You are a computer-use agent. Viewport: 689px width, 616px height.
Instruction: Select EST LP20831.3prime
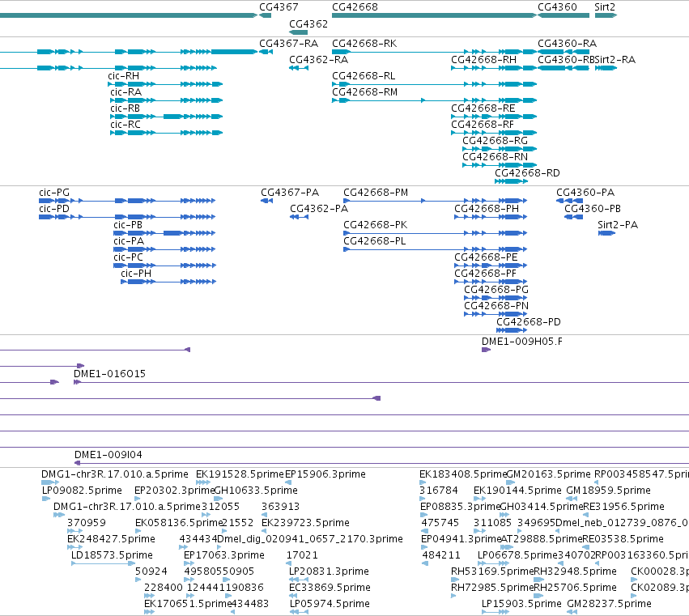tap(329, 571)
